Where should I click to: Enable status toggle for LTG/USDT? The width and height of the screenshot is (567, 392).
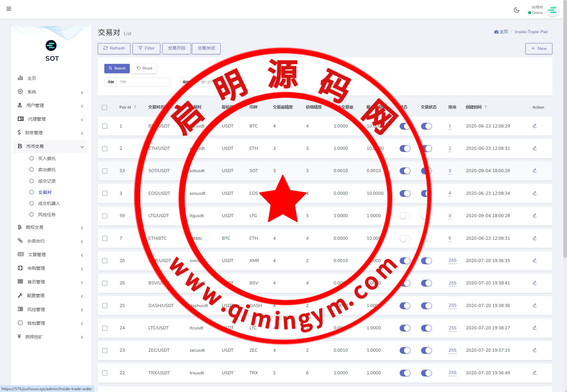[x=405, y=216]
